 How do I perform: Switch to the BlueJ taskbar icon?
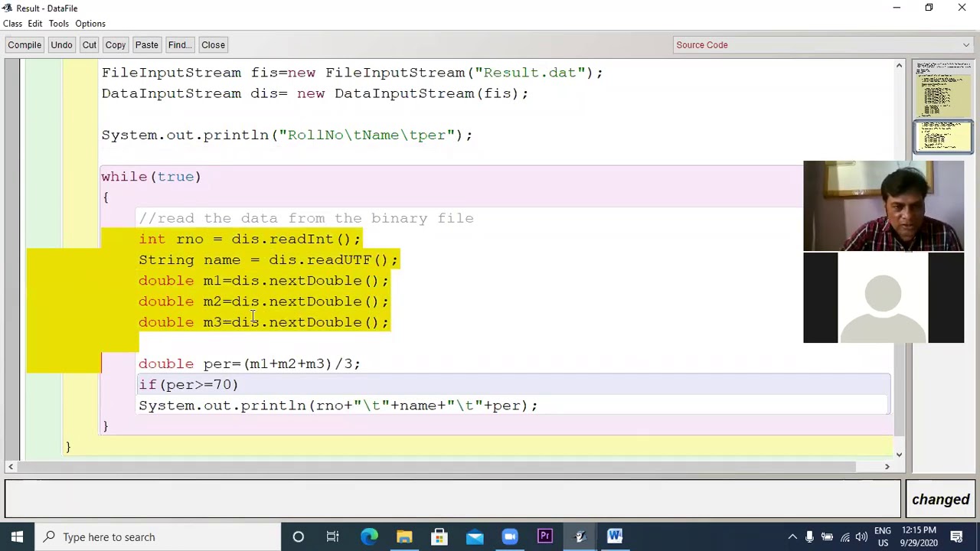click(580, 536)
